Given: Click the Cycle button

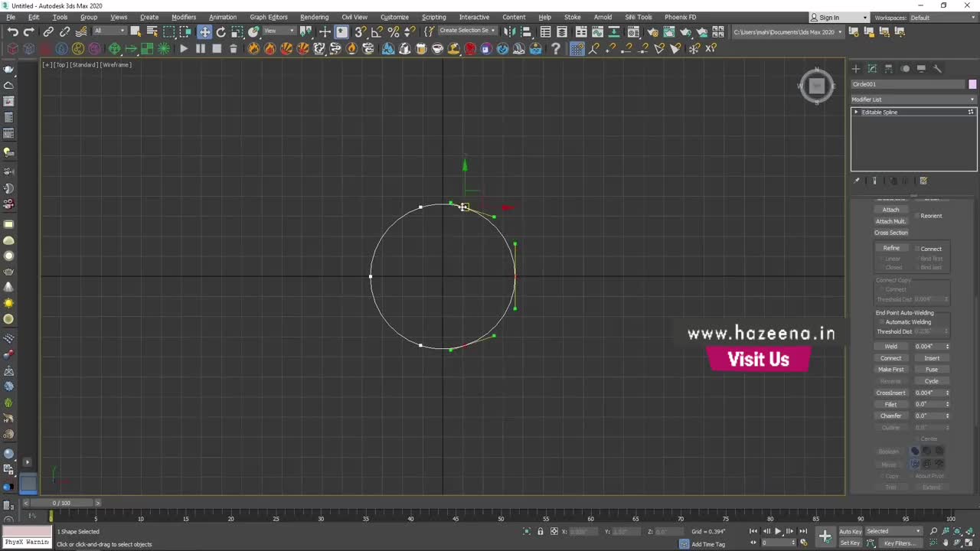Looking at the screenshot, I should (x=932, y=381).
